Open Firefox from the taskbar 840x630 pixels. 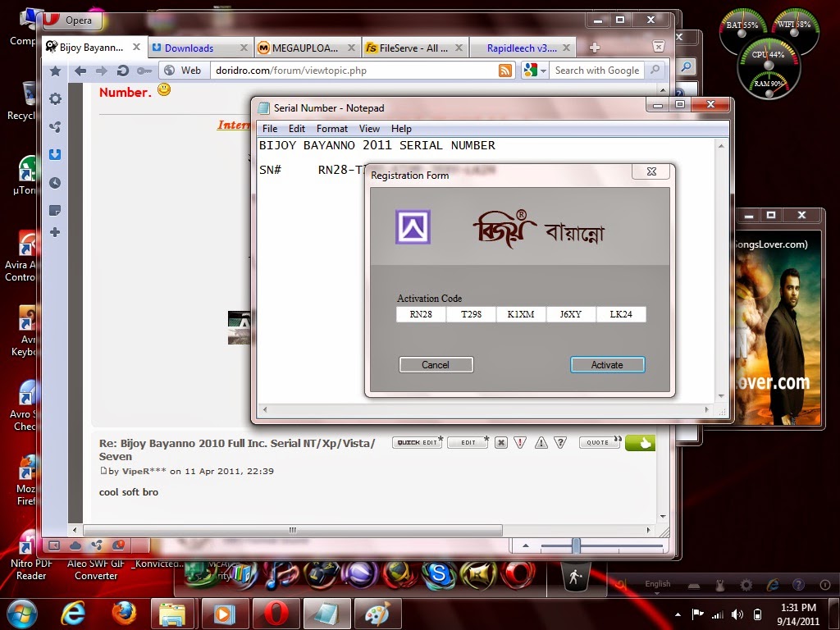click(124, 614)
